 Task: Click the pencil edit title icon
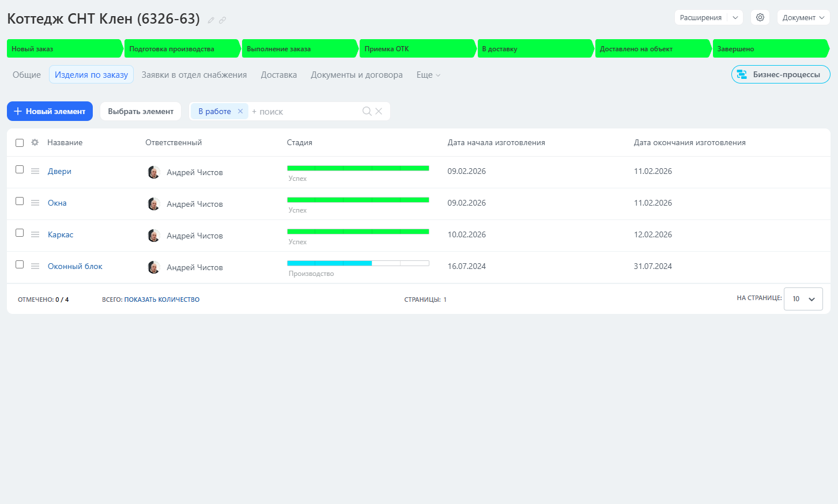(x=211, y=20)
